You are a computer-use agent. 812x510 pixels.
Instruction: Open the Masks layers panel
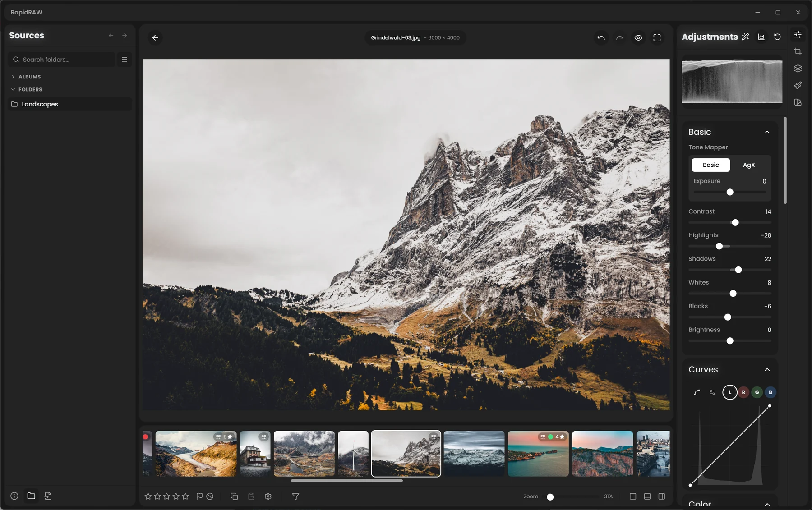(798, 69)
